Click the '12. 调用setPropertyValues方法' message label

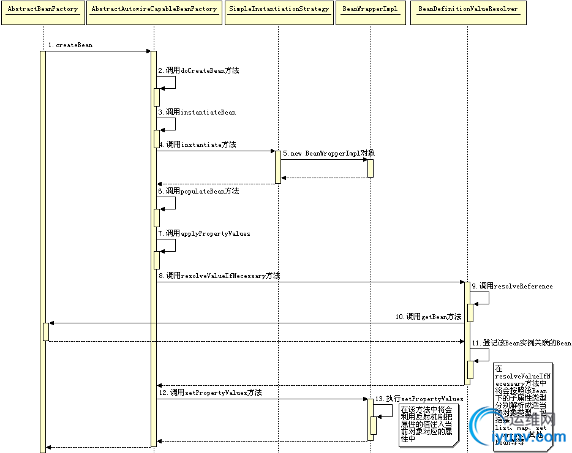pyautogui.click(x=210, y=392)
